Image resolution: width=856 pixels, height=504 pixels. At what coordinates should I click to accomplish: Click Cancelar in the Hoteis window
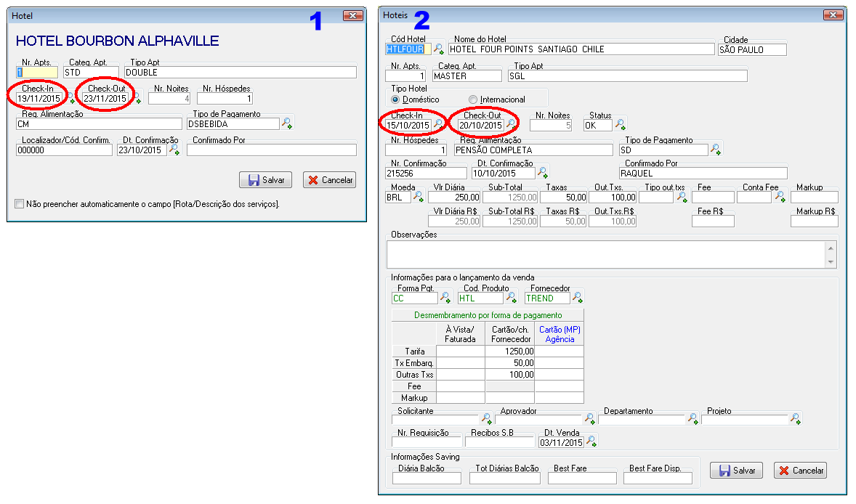(800, 470)
